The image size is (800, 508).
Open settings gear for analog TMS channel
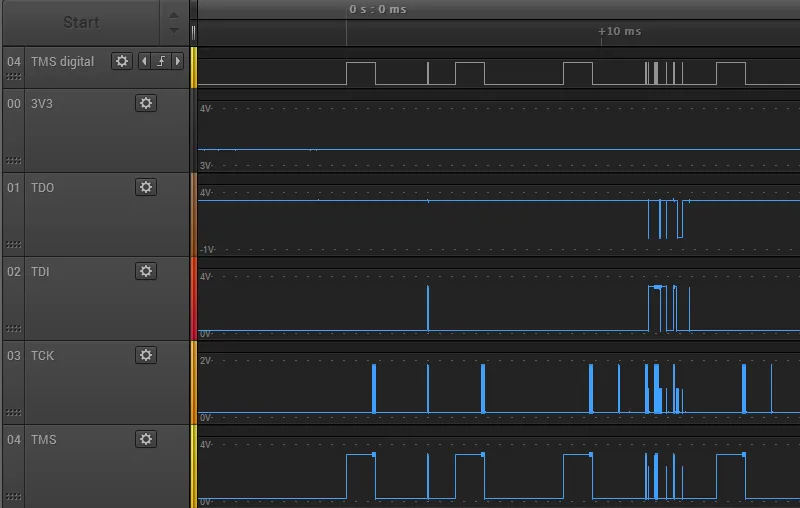coord(146,439)
